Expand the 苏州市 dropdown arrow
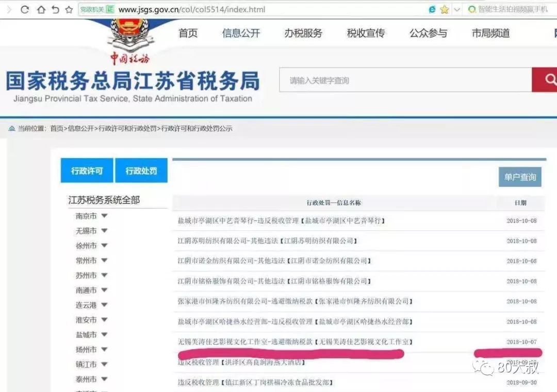 (104, 276)
